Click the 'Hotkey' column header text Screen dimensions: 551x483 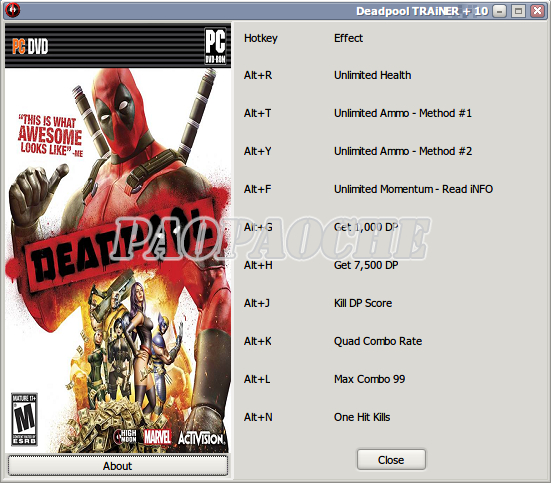[261, 38]
